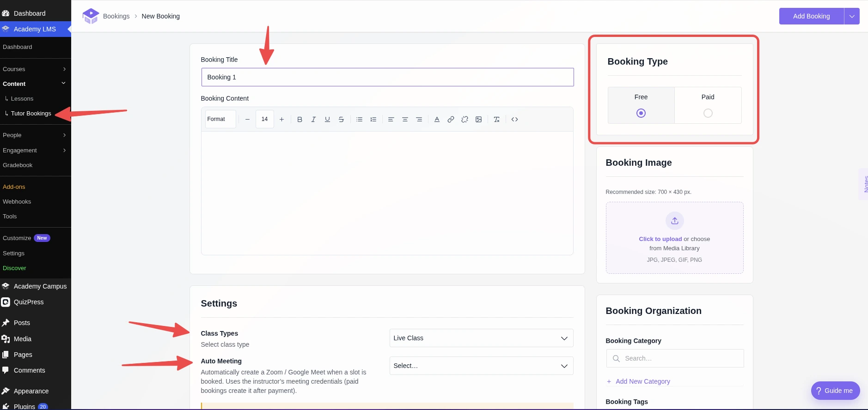Click the Booking Title input field
This screenshot has width=868, height=410.
pyautogui.click(x=387, y=77)
